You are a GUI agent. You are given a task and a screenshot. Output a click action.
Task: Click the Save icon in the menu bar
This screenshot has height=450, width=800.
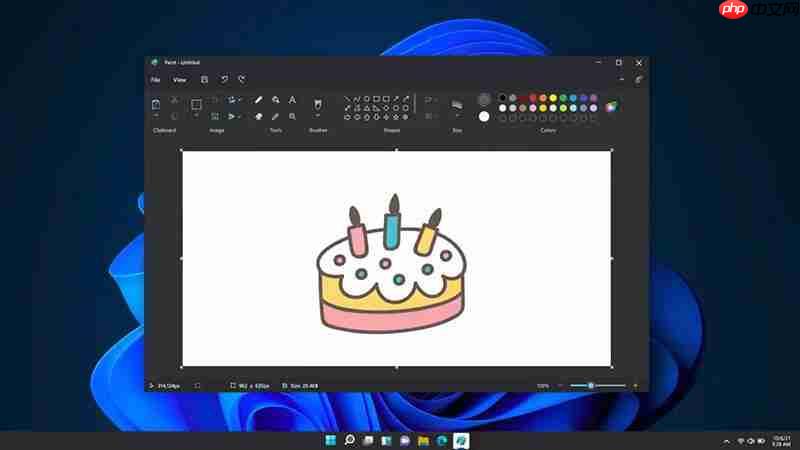click(x=204, y=80)
